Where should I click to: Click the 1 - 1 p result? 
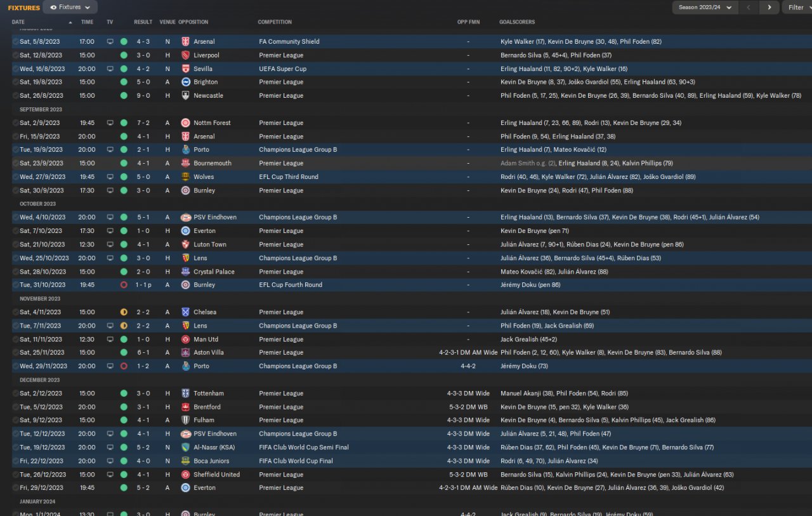pos(144,285)
